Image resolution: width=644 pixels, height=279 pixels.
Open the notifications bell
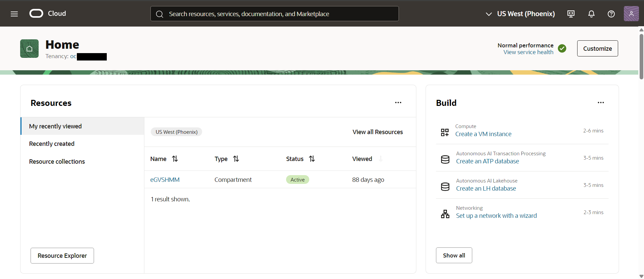(x=591, y=14)
